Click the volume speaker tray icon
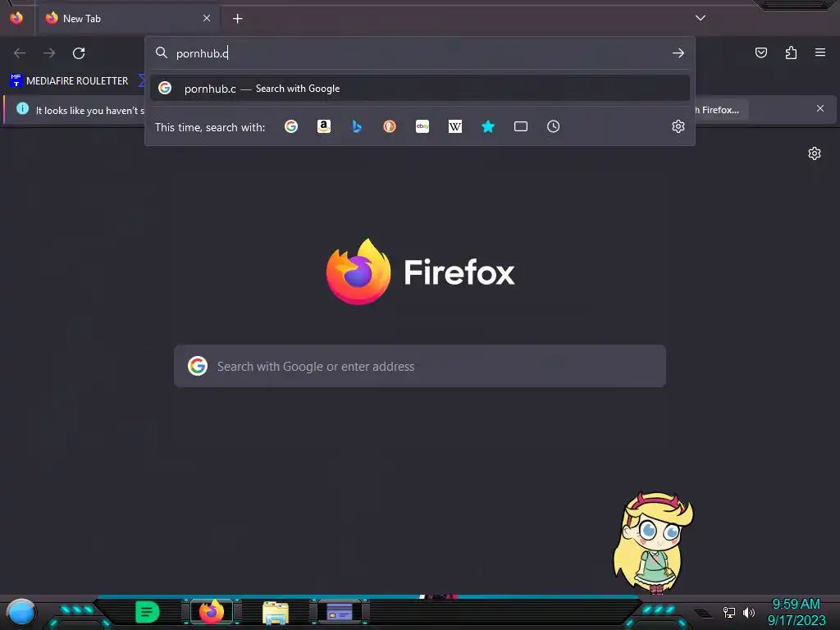The width and height of the screenshot is (840, 630). [749, 612]
